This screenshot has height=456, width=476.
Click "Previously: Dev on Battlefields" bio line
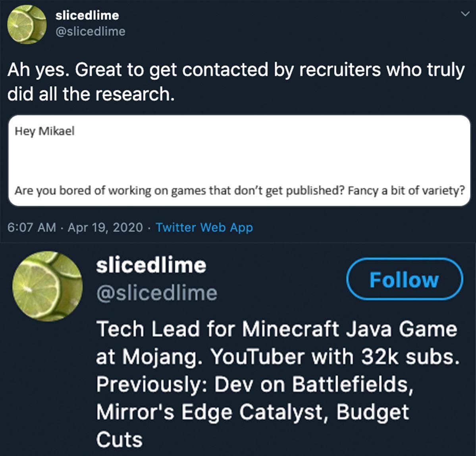[254, 384]
